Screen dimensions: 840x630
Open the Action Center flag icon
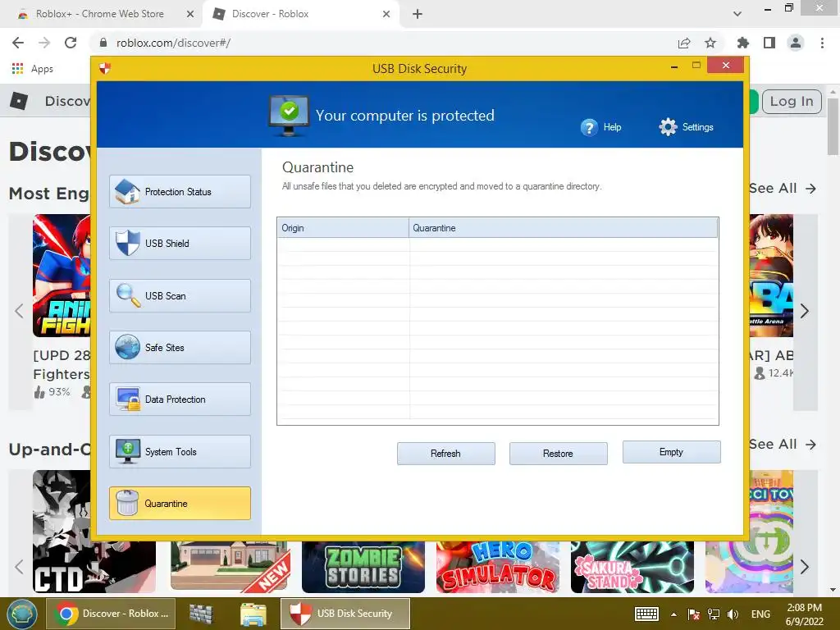click(x=694, y=614)
